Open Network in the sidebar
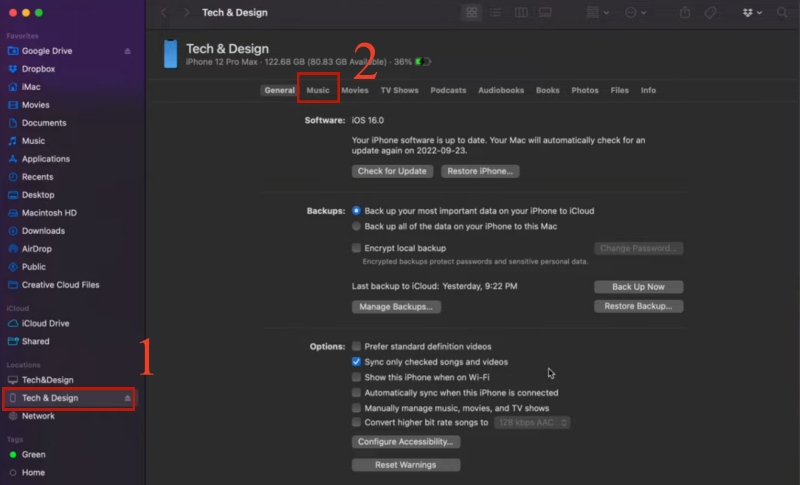The image size is (800, 485). (x=38, y=416)
